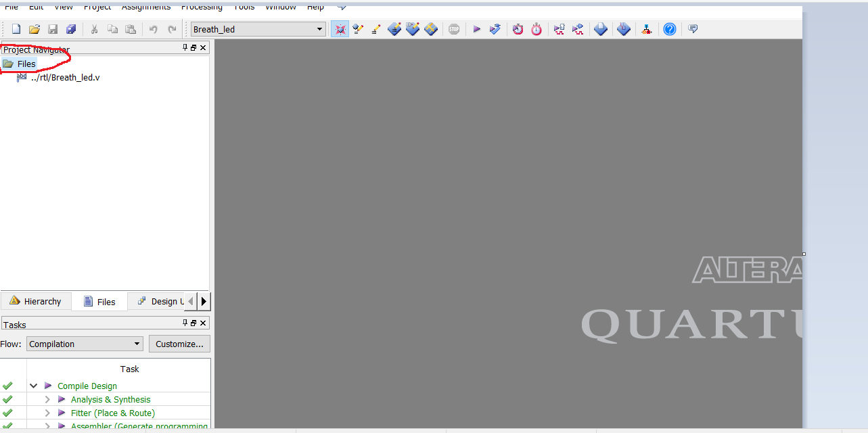Viewport: 868px width, 433px height.
Task: Click the green checkmark beside Fitter task
Action: pyautogui.click(x=7, y=413)
